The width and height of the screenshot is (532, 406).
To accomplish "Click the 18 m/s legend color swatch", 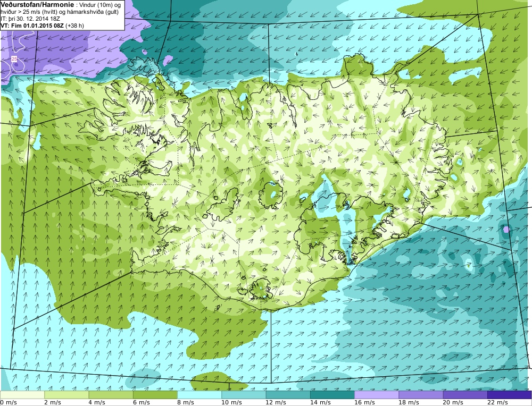I will pos(421,395).
